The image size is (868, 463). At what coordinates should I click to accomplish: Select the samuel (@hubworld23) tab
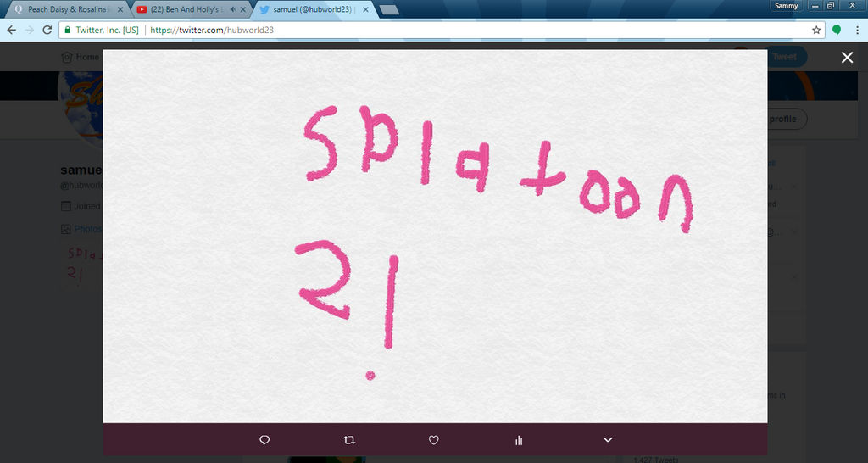[x=312, y=9]
